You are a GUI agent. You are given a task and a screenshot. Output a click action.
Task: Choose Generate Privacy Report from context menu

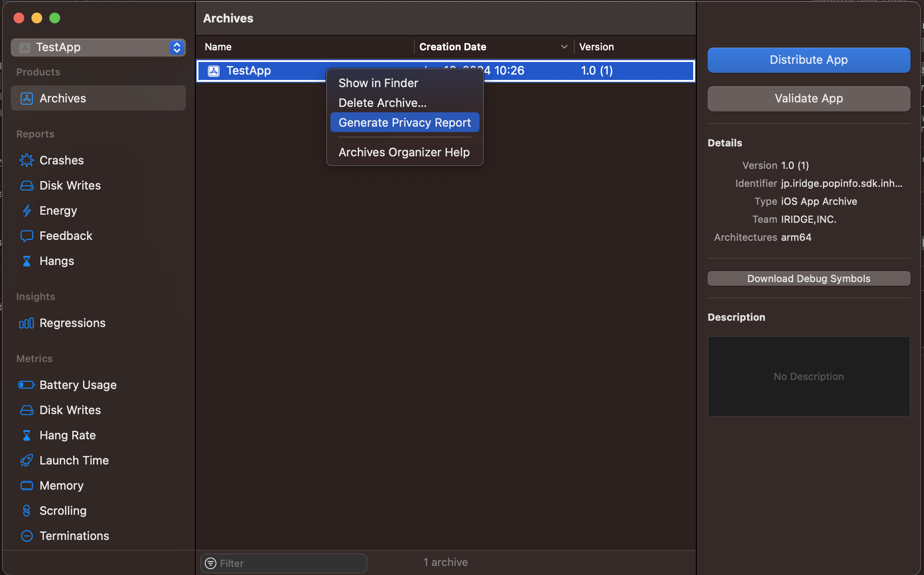(x=404, y=123)
